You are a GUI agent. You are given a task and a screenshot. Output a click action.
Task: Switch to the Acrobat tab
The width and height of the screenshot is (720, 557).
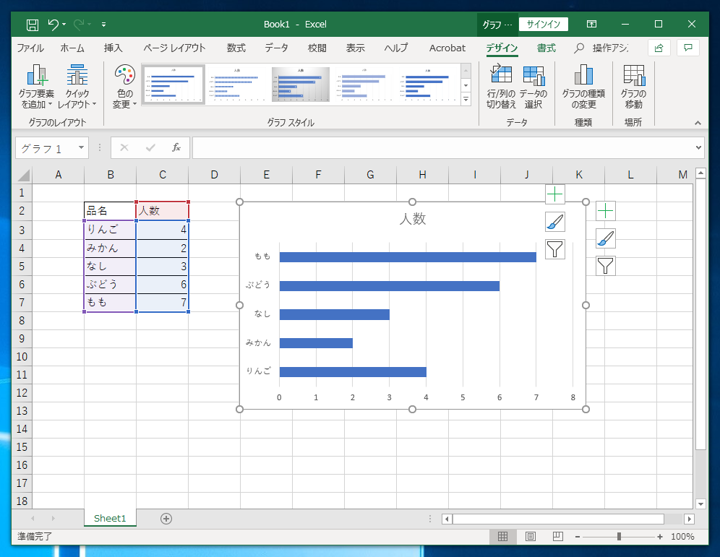(x=447, y=48)
